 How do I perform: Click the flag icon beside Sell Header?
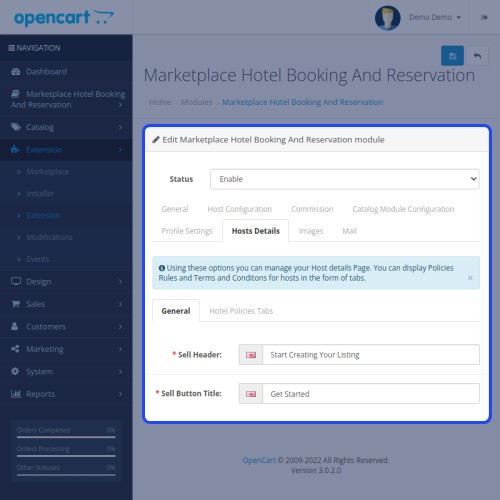pos(251,355)
